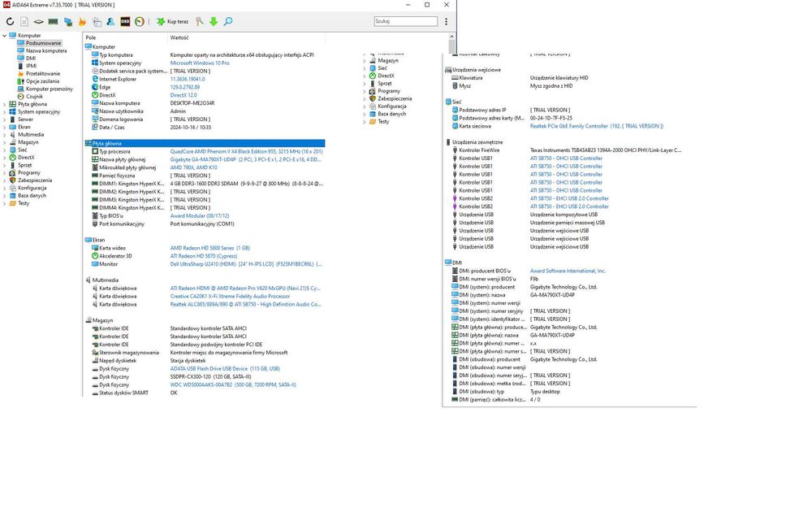The image size is (812, 508).
Task: Open the Dell UltraSharp U2410 monitor link
Action: click(246, 264)
